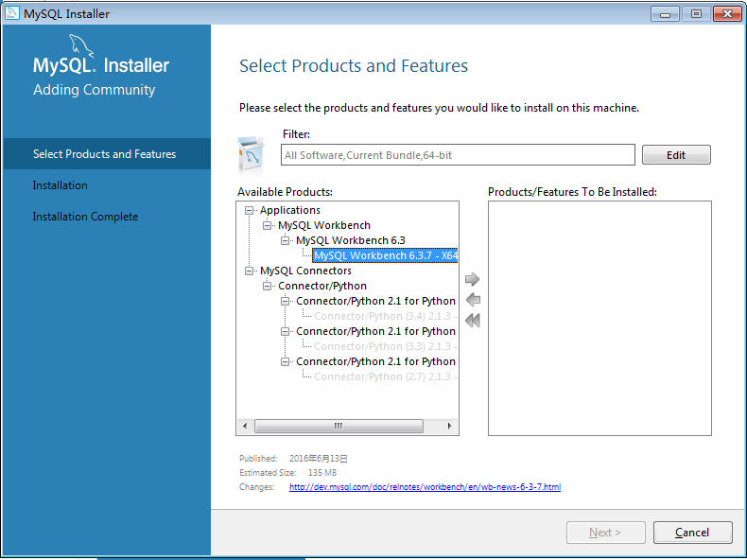Screen dimensions: 747x560
Task: Click the horizontal scrollbar thumb in Available Products
Action: (339, 426)
